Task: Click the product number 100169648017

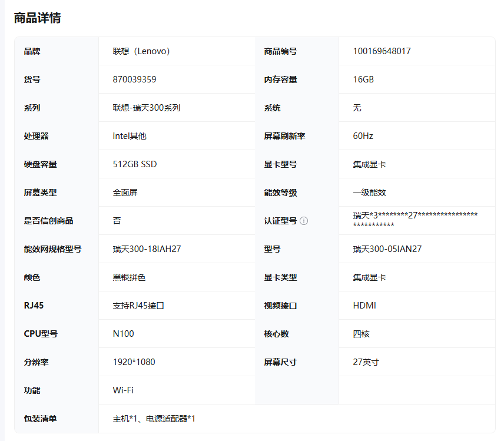Action: coord(382,51)
